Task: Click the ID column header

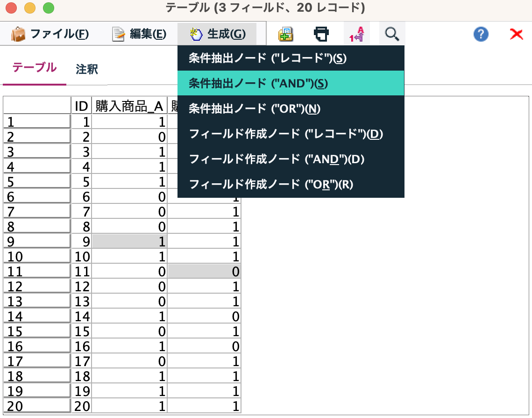Action: 81,105
